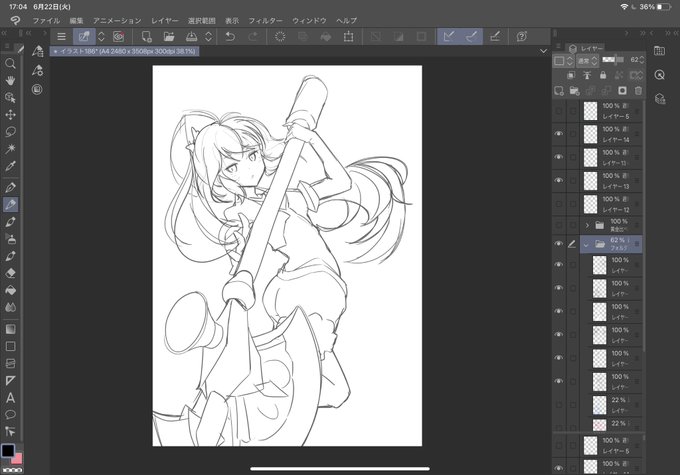
Task: Open the ファイル menu
Action: (x=46, y=20)
